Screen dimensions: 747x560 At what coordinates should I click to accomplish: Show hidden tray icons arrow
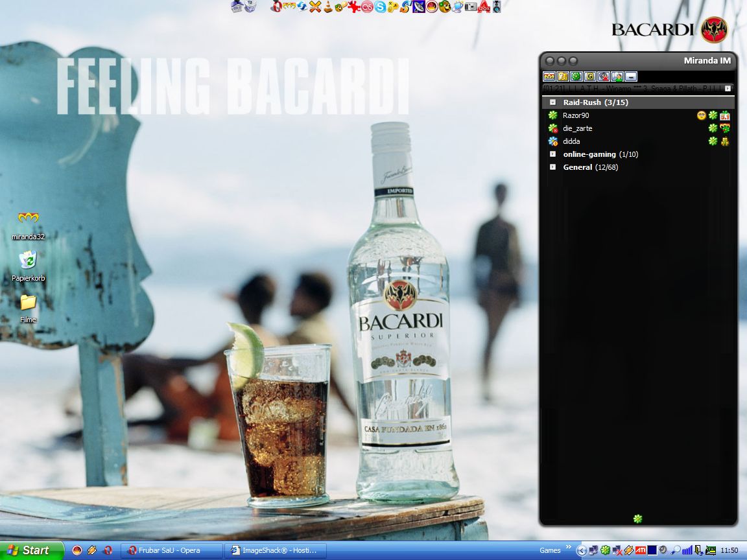[581, 550]
